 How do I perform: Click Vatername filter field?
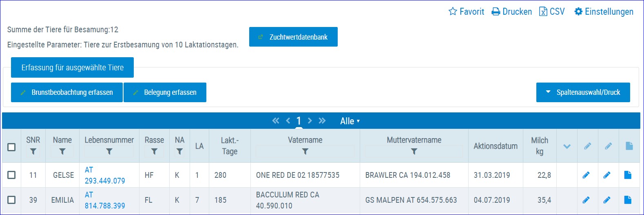(305, 152)
